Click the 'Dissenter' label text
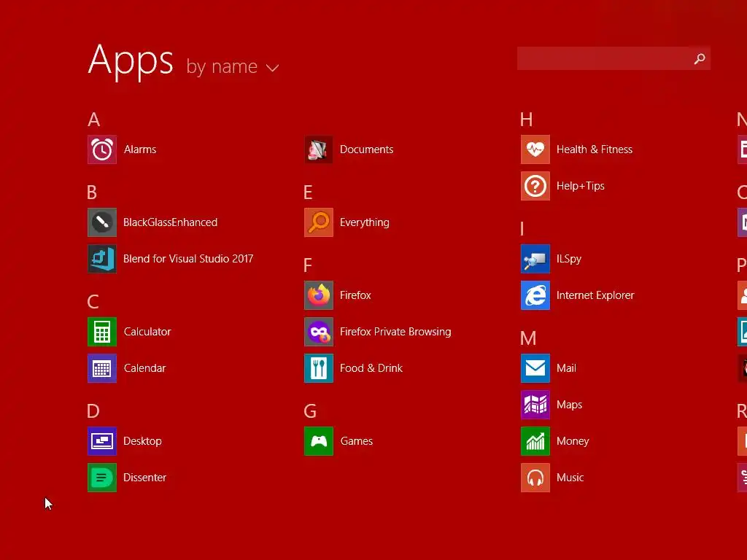 [x=145, y=478]
